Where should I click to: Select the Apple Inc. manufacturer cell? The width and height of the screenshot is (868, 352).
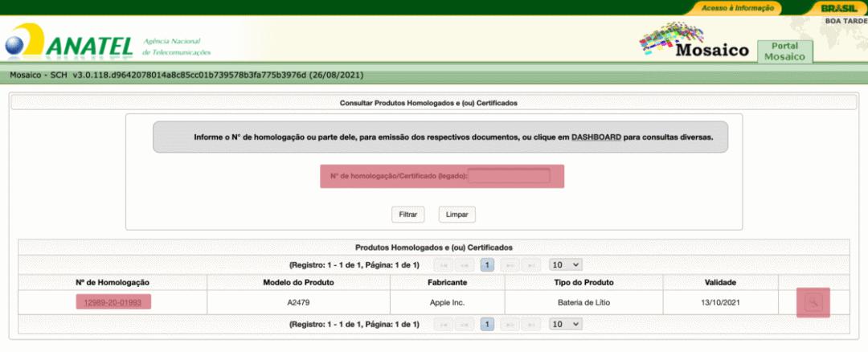448,303
